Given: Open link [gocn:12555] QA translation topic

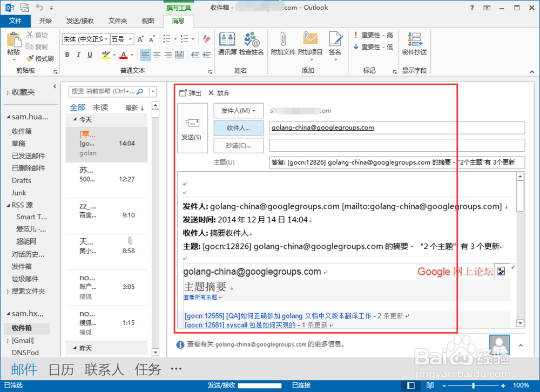Looking at the screenshot, I should click(x=278, y=316).
